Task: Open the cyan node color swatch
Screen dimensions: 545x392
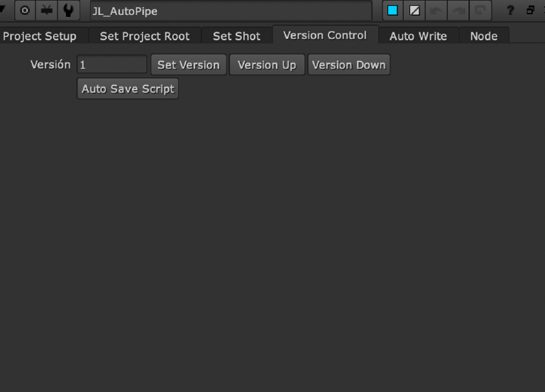Action: coord(392,11)
